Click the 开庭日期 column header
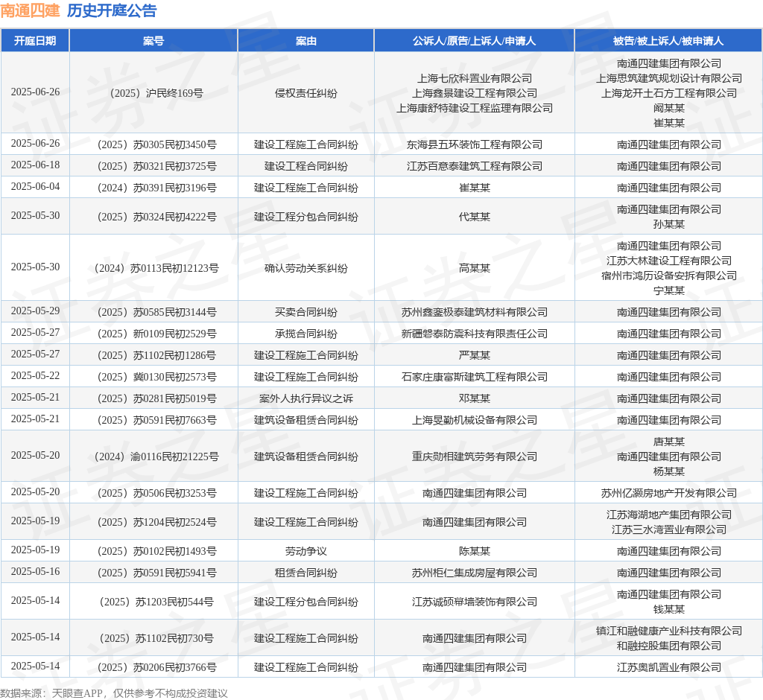 pyautogui.click(x=35, y=41)
